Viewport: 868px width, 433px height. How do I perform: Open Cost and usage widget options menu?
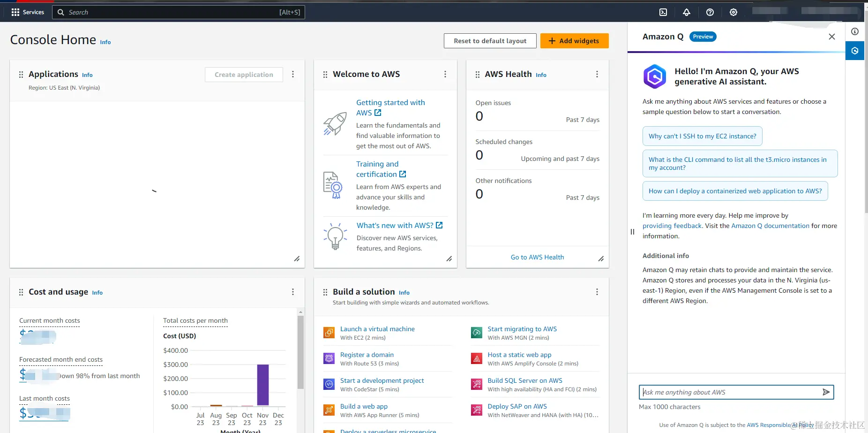pos(293,292)
